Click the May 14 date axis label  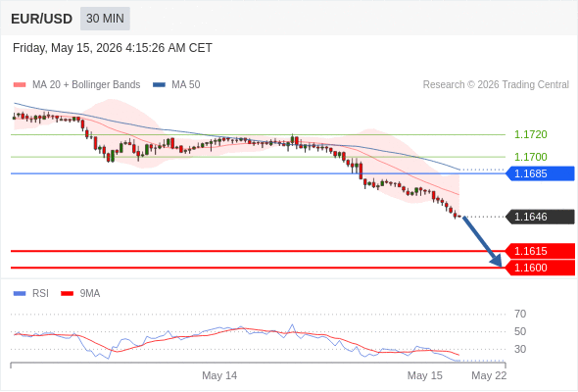(x=219, y=375)
